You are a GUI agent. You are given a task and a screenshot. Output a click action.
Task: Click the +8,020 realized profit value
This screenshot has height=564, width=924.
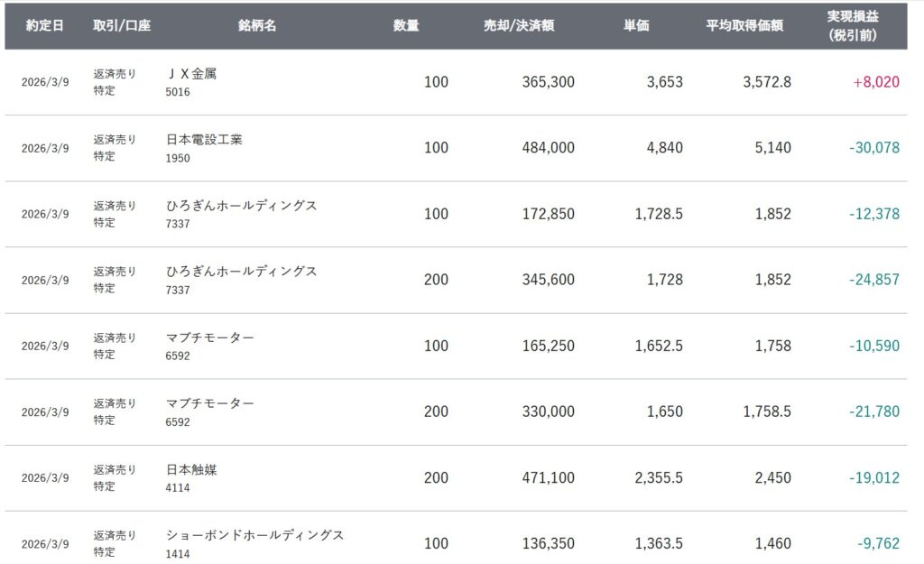coord(876,82)
